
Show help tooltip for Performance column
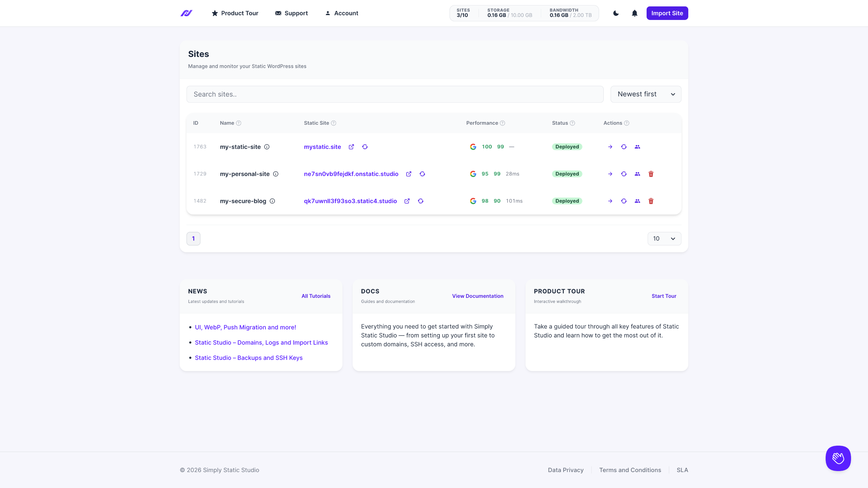(x=502, y=123)
